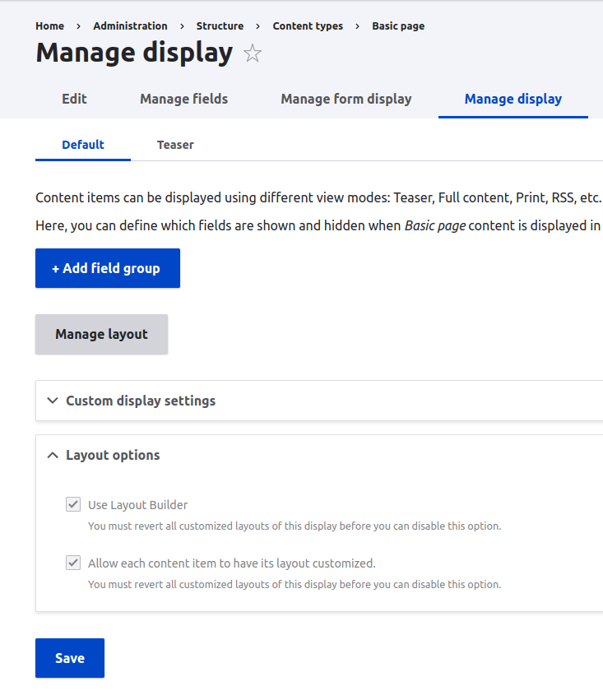
Task: Open the Teaser view mode
Action: pyautogui.click(x=174, y=144)
